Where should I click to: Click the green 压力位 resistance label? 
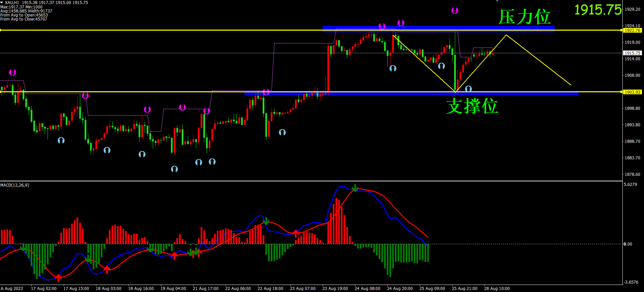pos(525,17)
